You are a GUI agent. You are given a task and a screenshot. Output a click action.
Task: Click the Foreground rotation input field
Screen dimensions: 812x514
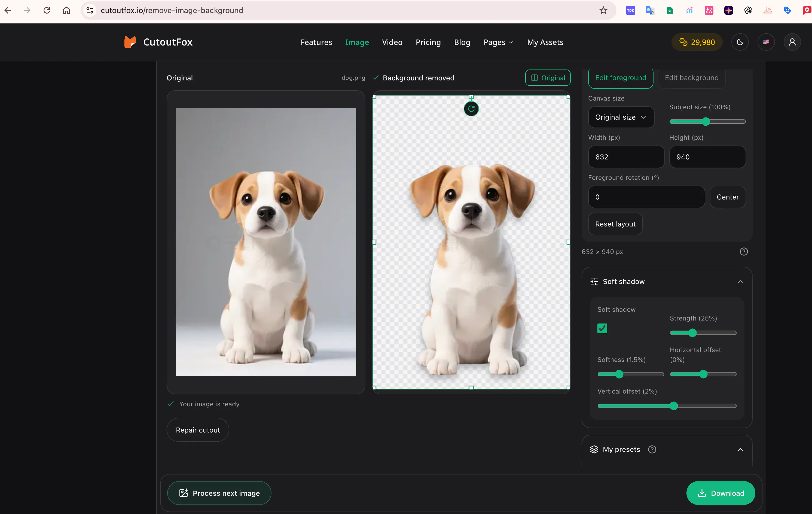[x=646, y=197]
